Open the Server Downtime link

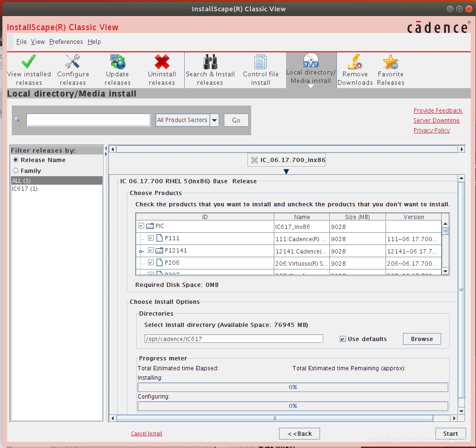[436, 121]
